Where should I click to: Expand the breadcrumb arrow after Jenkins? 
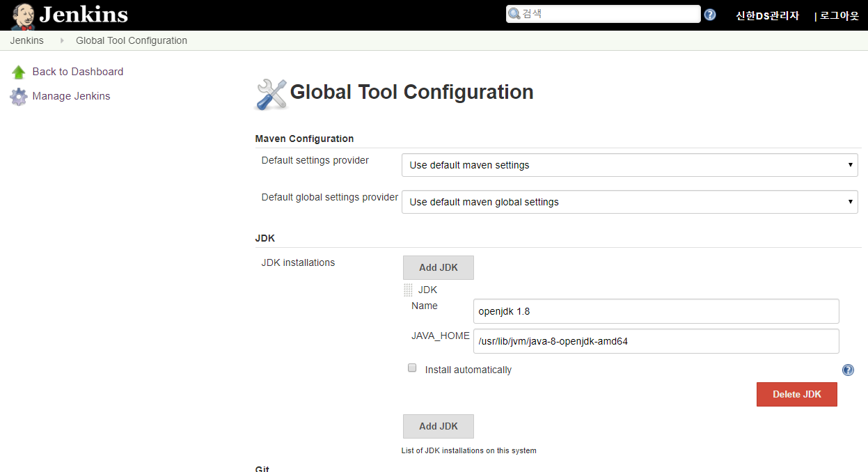62,40
